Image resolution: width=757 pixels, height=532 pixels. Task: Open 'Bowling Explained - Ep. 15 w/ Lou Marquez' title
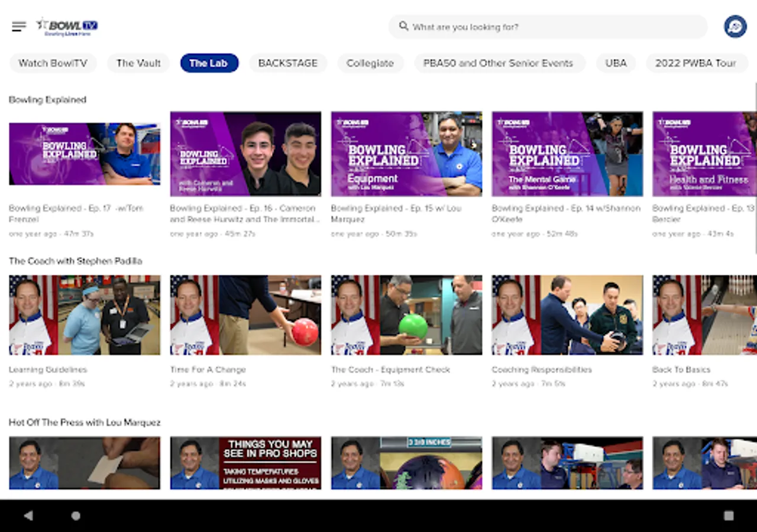396,213
